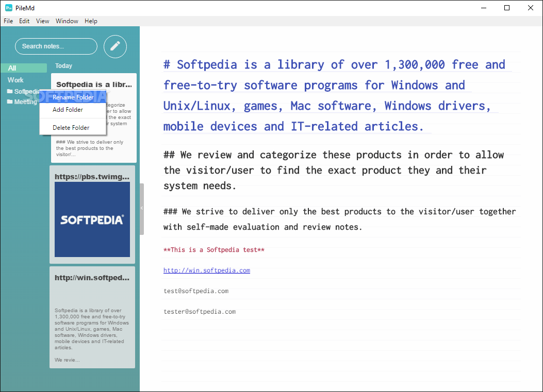Choose Delete Folder from context menu
The height and width of the screenshot is (392, 543).
click(73, 128)
